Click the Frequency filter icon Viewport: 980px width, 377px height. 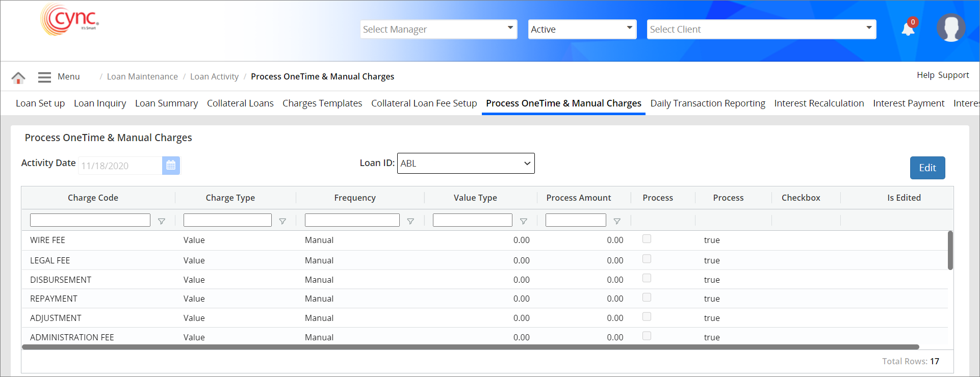tap(410, 221)
